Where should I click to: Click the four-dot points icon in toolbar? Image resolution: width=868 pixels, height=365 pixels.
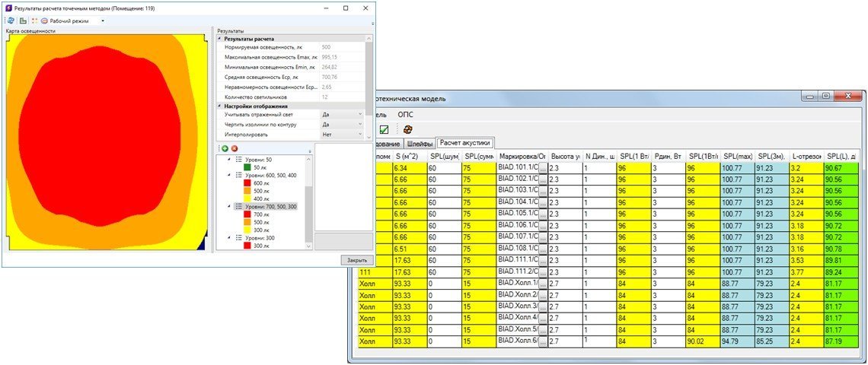coord(34,21)
